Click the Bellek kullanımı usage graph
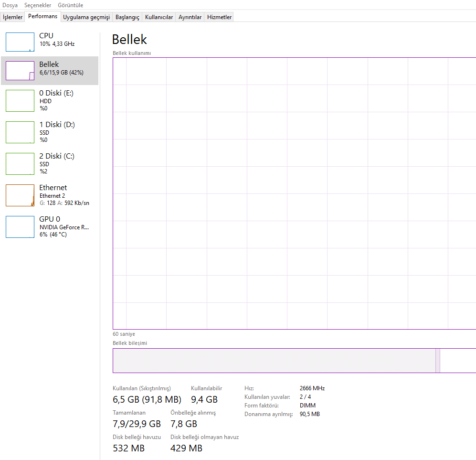 [x=294, y=193]
